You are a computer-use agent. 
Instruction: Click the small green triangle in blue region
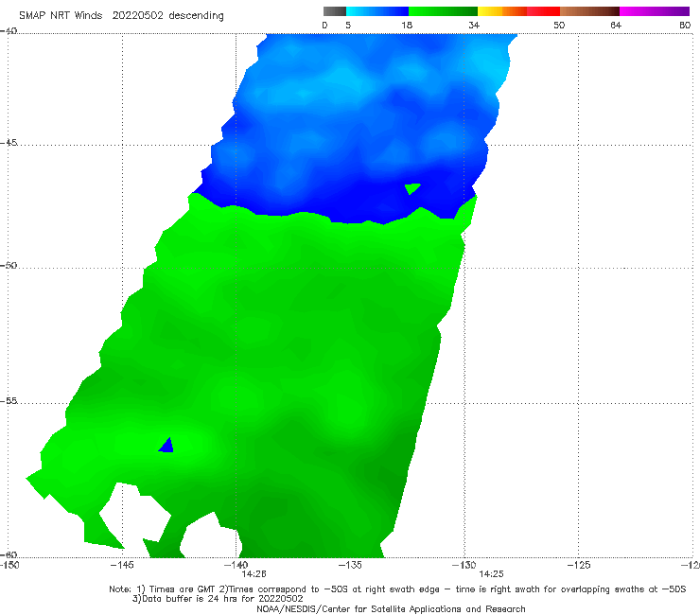point(411,188)
